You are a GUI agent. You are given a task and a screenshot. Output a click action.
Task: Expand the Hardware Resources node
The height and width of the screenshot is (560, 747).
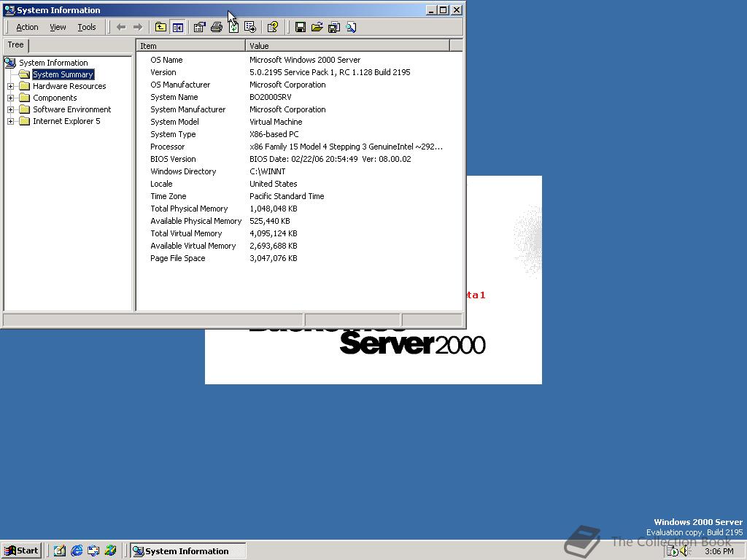tap(10, 86)
